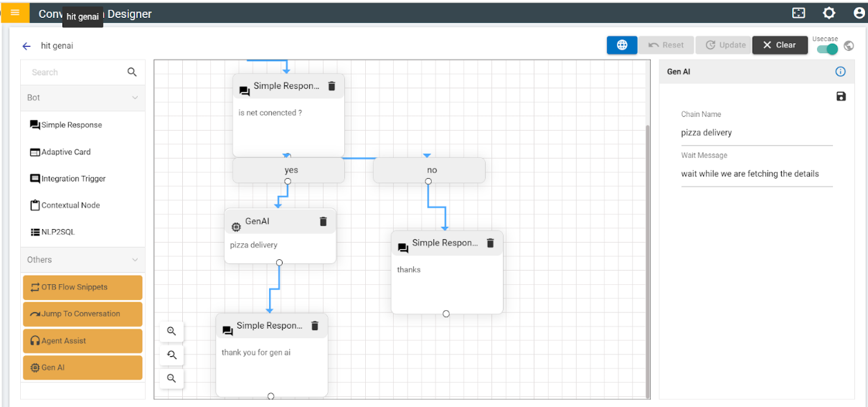Click the GenAI node title
This screenshot has height=407, width=868.
(x=258, y=221)
